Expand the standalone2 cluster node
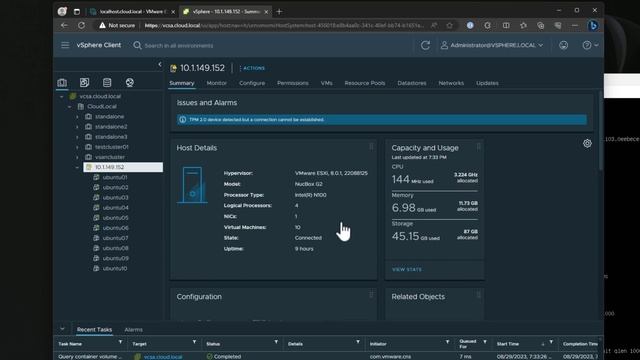This screenshot has height=360, width=640. [77, 127]
